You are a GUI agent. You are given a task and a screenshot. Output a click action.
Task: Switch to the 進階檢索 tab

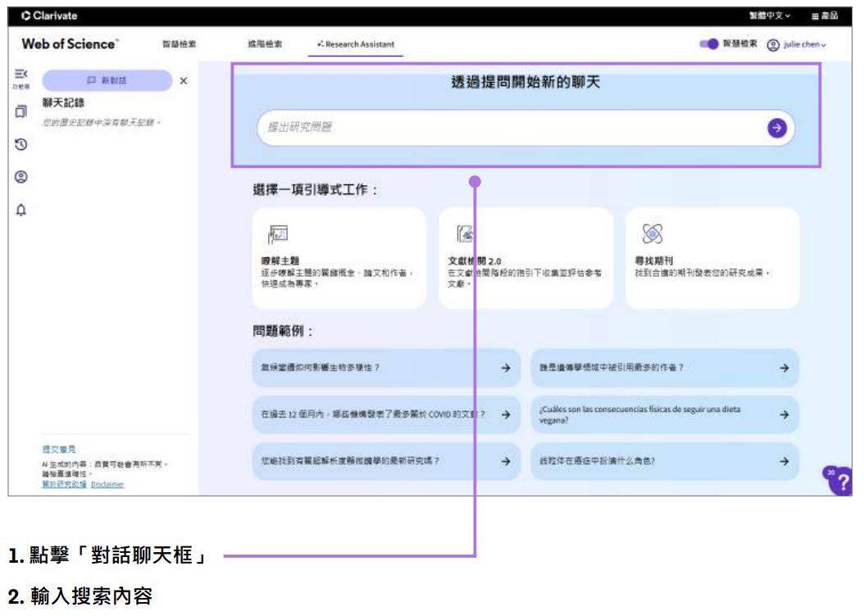tap(265, 44)
